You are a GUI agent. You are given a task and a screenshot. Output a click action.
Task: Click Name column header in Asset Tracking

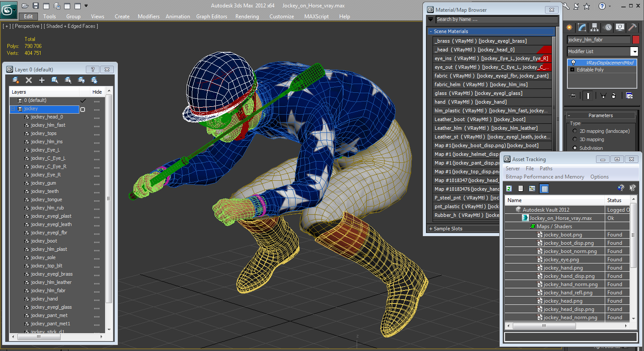[x=555, y=200]
